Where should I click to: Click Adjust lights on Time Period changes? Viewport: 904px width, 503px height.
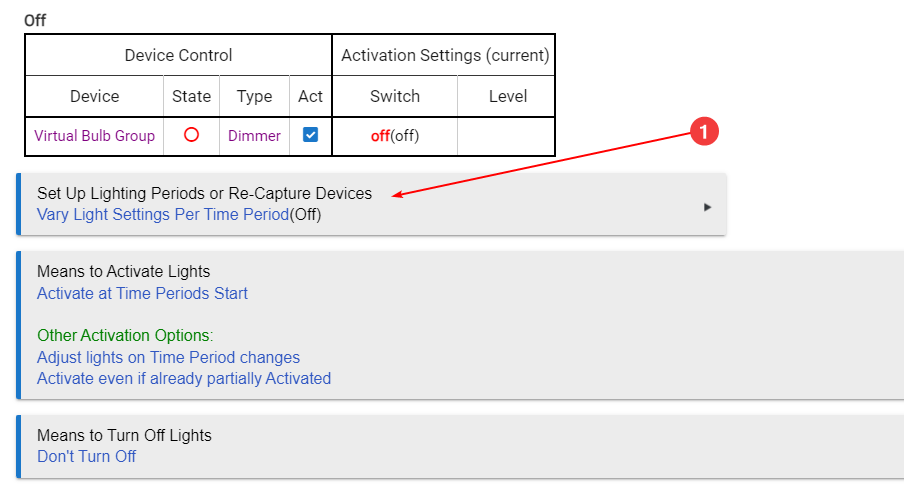[168, 358]
